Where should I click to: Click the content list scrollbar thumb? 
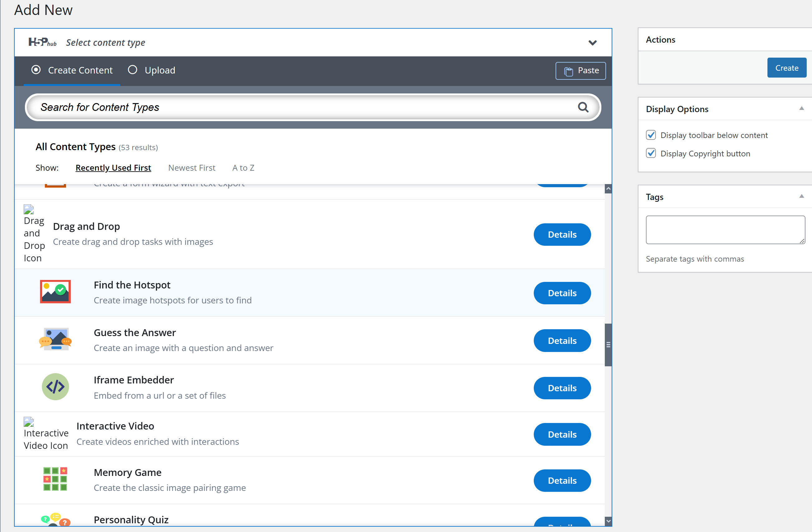pyautogui.click(x=608, y=344)
